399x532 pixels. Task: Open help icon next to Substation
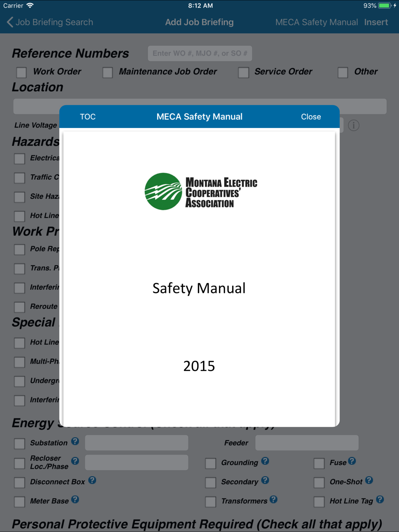click(75, 441)
